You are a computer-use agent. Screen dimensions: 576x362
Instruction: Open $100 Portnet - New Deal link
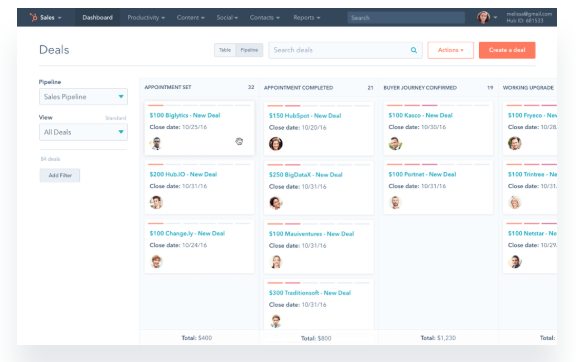[x=422, y=174]
